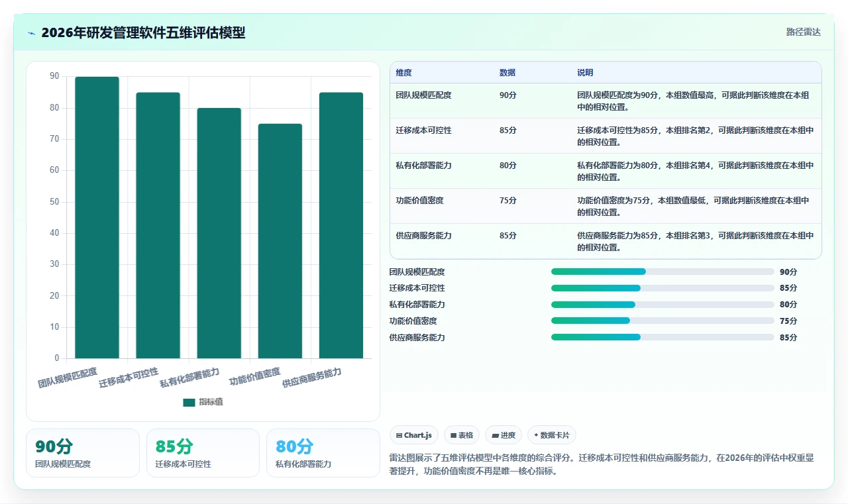The image size is (848, 504).
Task: Click the Chart.js chip
Action: pos(414,435)
